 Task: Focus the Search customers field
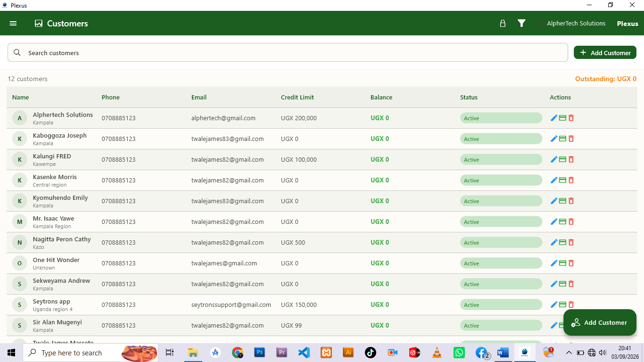click(288, 52)
